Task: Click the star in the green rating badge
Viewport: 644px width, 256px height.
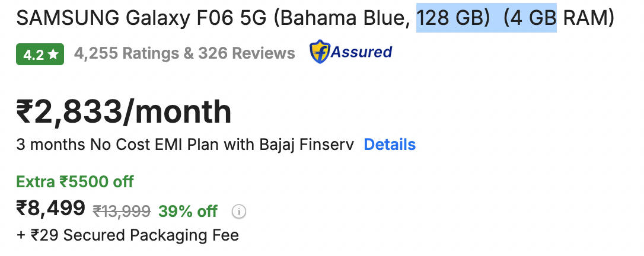Action: click(x=53, y=55)
